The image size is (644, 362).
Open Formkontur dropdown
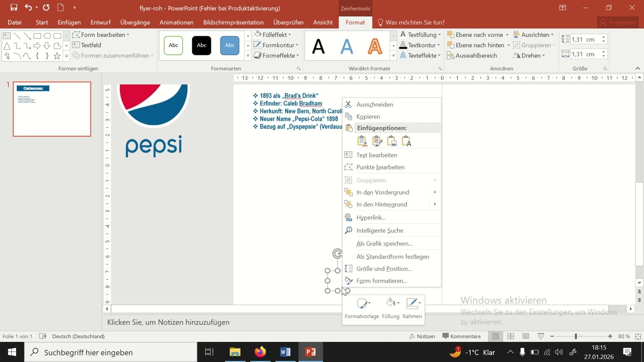coord(276,45)
